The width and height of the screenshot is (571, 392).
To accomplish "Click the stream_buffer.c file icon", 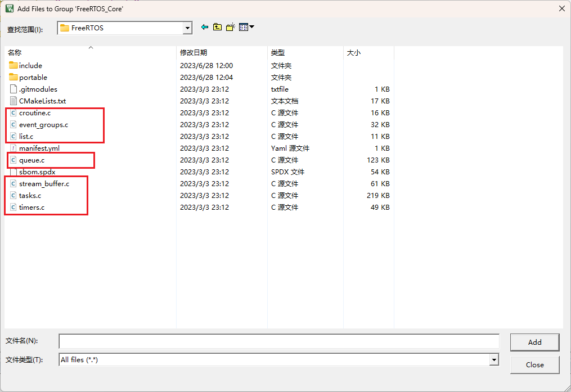I will point(14,184).
